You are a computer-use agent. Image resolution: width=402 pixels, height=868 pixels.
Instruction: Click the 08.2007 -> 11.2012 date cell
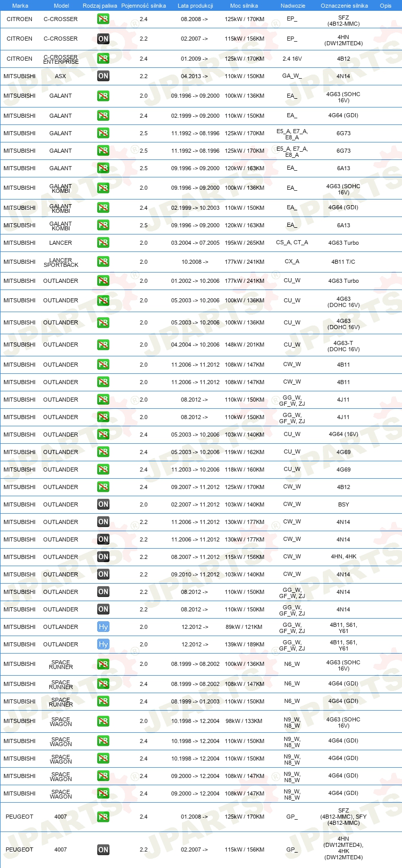click(195, 557)
